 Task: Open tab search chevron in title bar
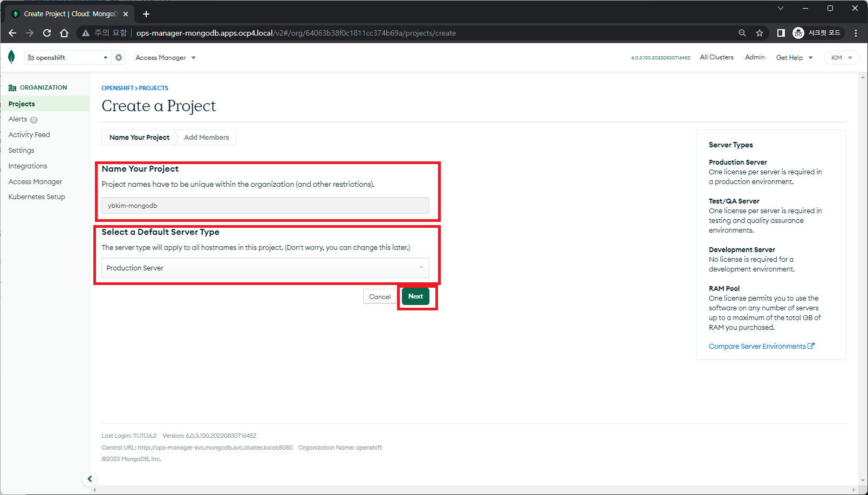[x=780, y=8]
